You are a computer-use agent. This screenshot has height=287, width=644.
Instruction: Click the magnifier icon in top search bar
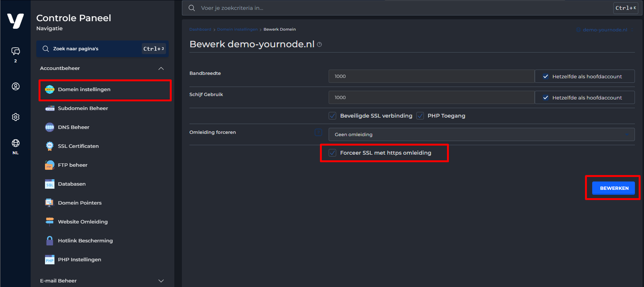point(192,8)
